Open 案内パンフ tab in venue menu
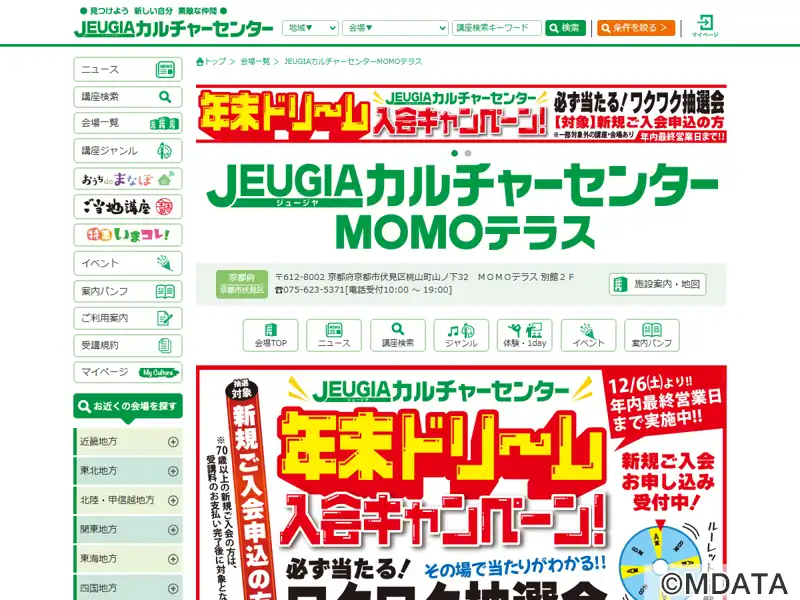 (652, 335)
